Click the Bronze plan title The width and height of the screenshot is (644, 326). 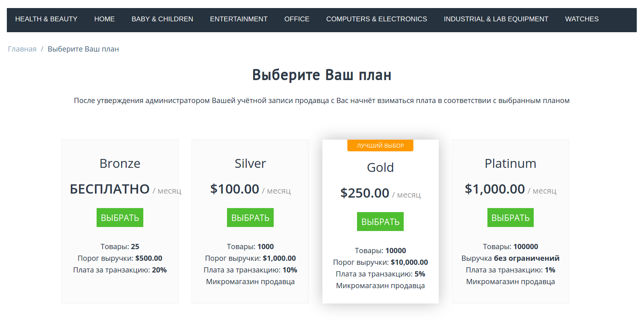tap(120, 163)
